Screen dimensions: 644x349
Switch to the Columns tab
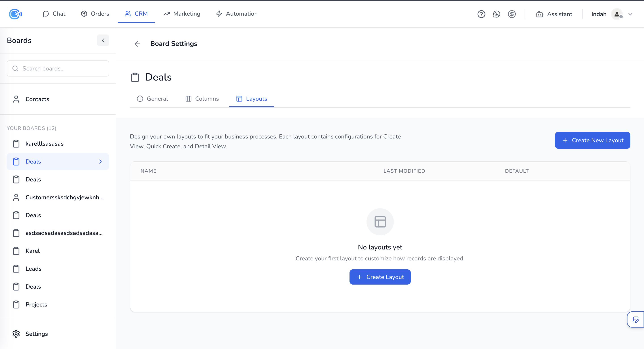point(202,99)
